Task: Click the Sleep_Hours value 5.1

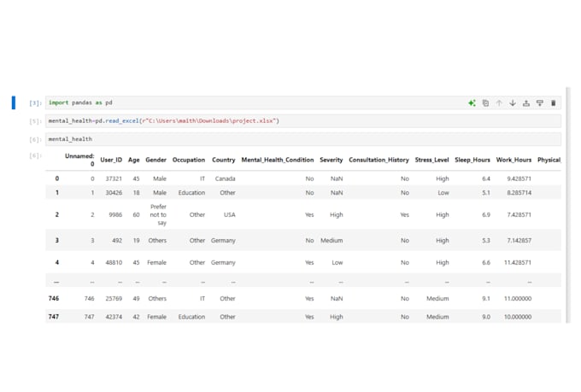Action: (486, 193)
